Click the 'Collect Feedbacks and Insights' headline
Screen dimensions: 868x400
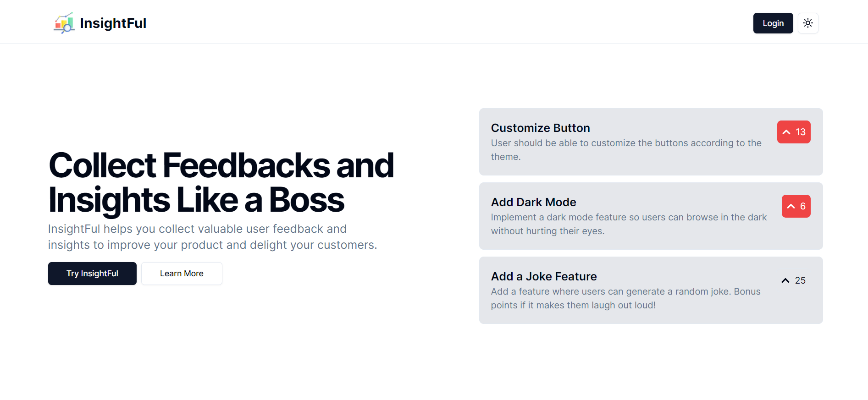(221, 182)
